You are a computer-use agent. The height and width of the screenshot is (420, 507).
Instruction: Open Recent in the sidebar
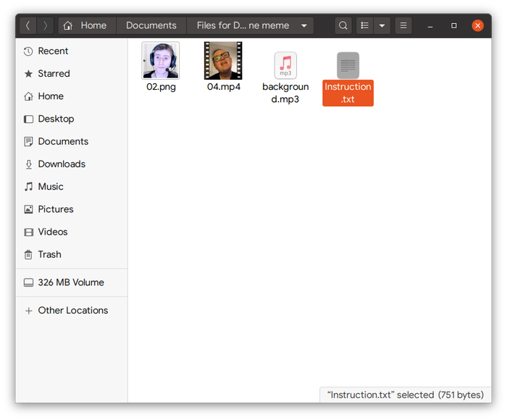pyautogui.click(x=72, y=51)
